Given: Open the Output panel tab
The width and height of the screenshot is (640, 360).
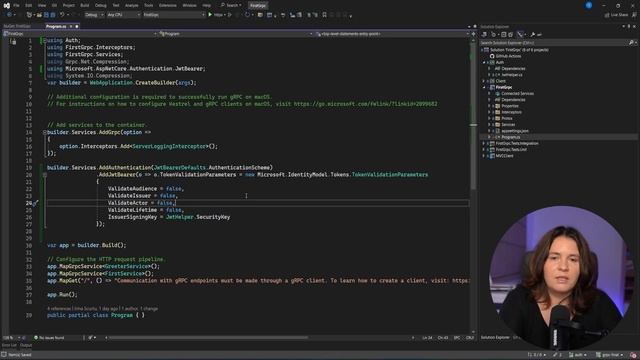Looking at the screenshot, I should (x=26, y=345).
